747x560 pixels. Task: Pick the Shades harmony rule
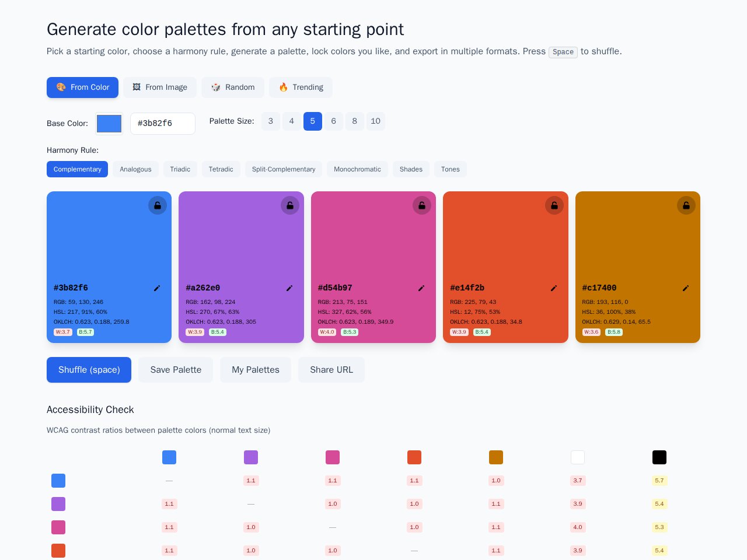(x=411, y=169)
